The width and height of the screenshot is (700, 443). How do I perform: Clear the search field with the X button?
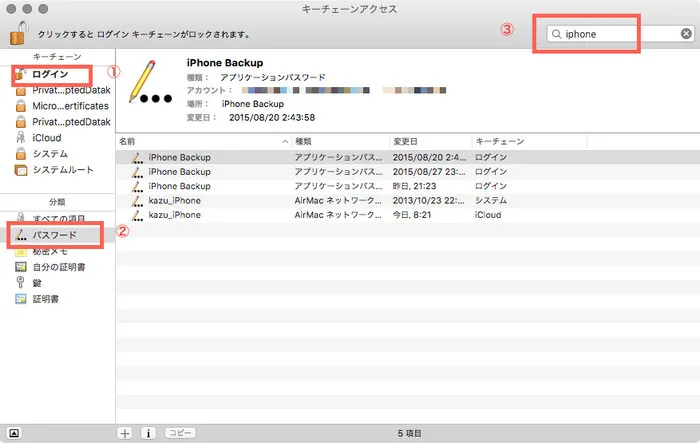pyautogui.click(x=686, y=34)
